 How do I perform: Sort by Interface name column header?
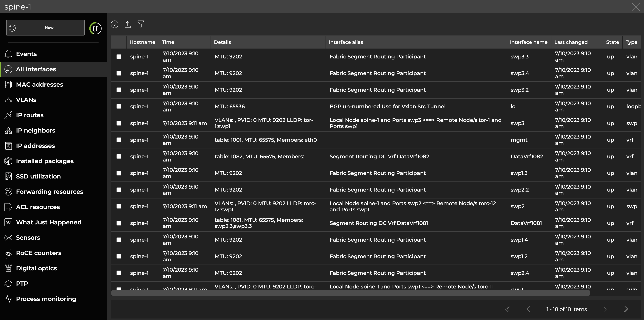coord(528,42)
